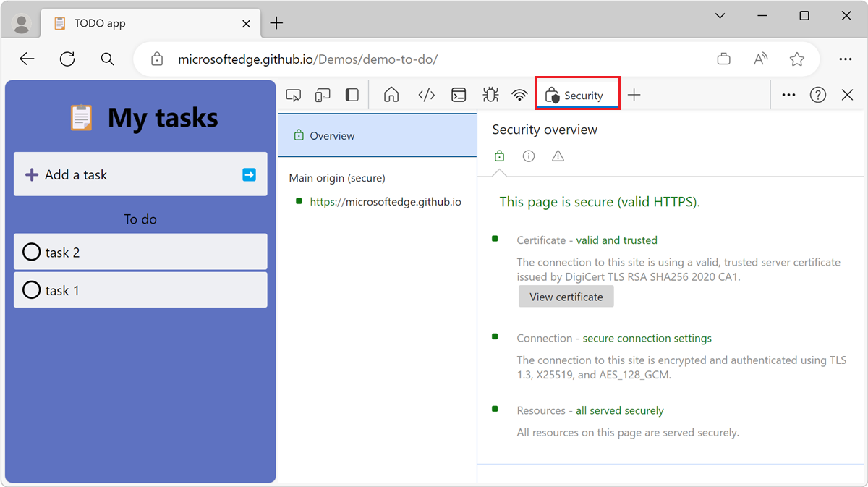The width and height of the screenshot is (868, 487).
Task: Open DevTools help question icon
Action: point(818,95)
